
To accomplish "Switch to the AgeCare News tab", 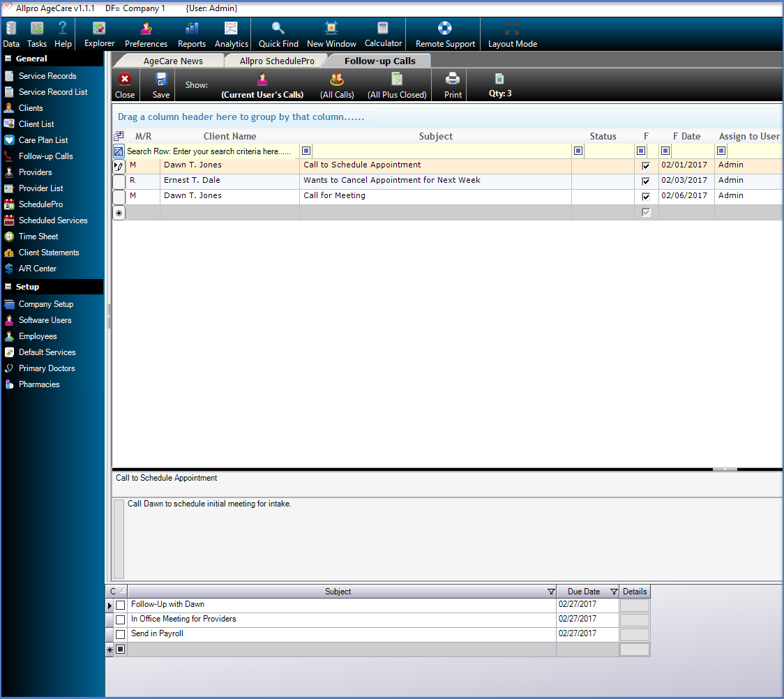I will pos(173,61).
